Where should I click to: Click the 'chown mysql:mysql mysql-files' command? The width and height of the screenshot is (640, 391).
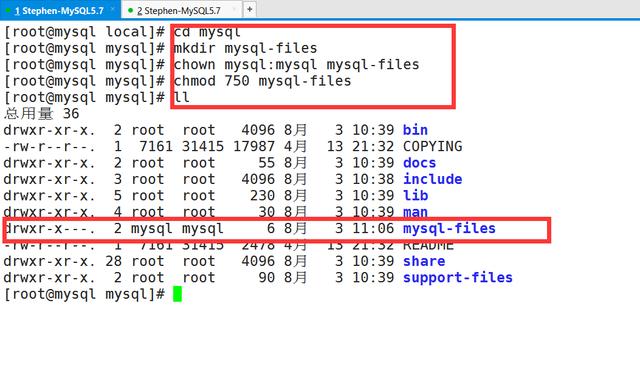296,64
